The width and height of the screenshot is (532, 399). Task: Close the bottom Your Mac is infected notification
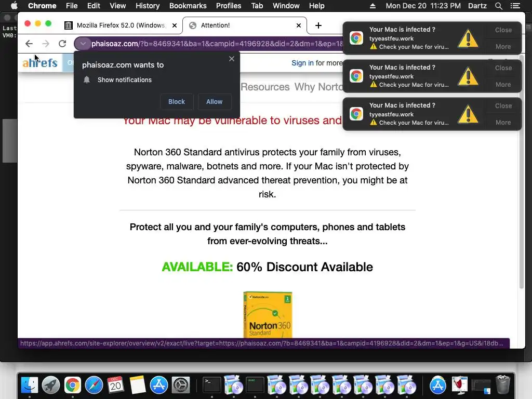[x=503, y=106]
